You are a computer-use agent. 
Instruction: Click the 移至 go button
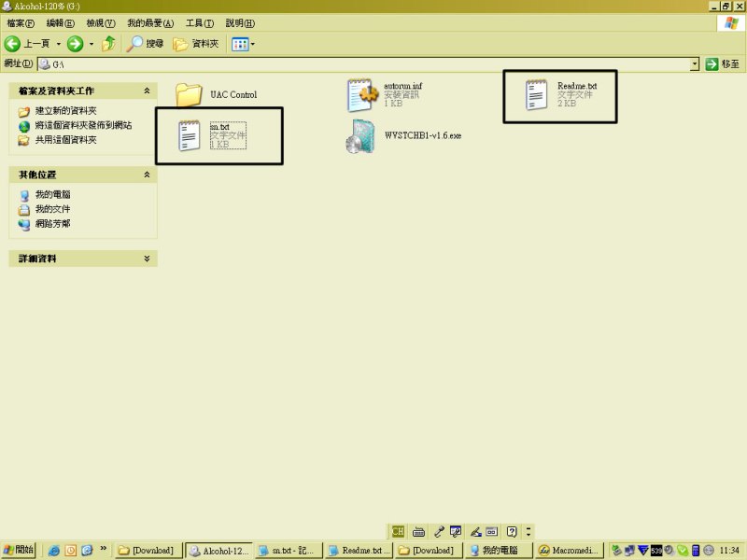(722, 64)
